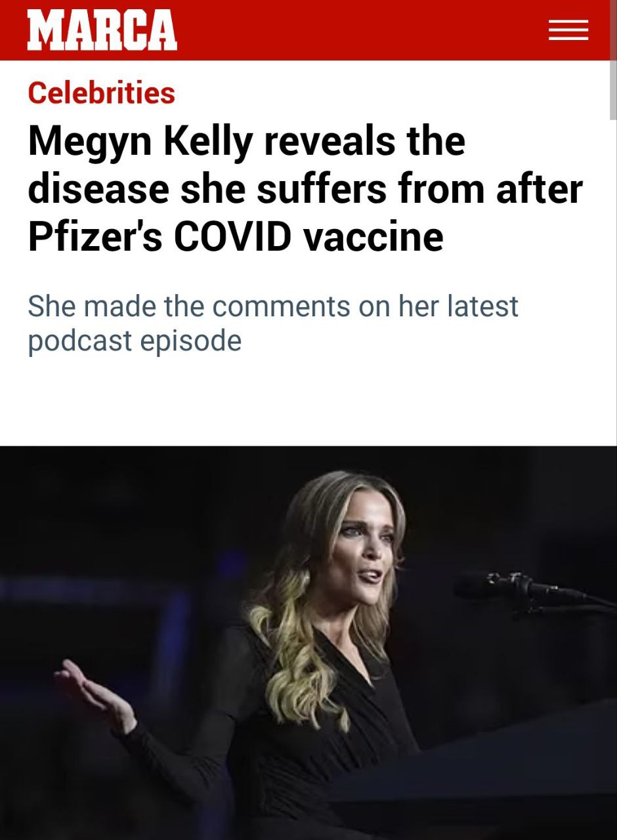Click the subheadline about her podcast episode
The width and height of the screenshot is (617, 840).
pyautogui.click(x=272, y=323)
